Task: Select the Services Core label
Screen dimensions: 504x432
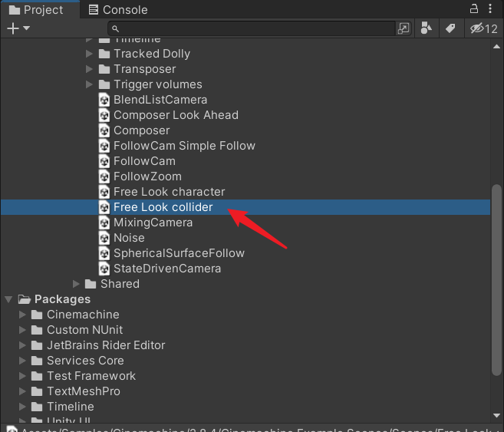Action: pos(85,361)
